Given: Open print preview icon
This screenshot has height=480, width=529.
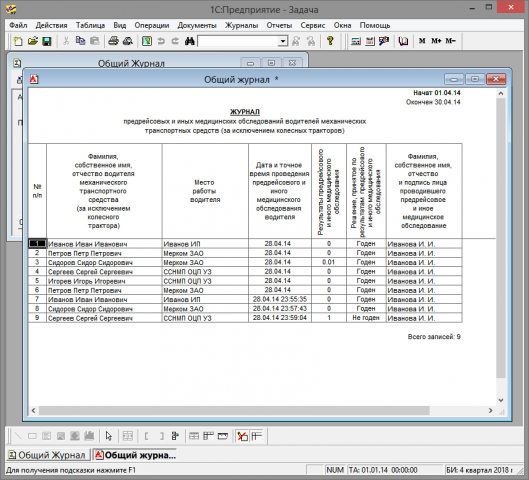Looking at the screenshot, I should 128,41.
